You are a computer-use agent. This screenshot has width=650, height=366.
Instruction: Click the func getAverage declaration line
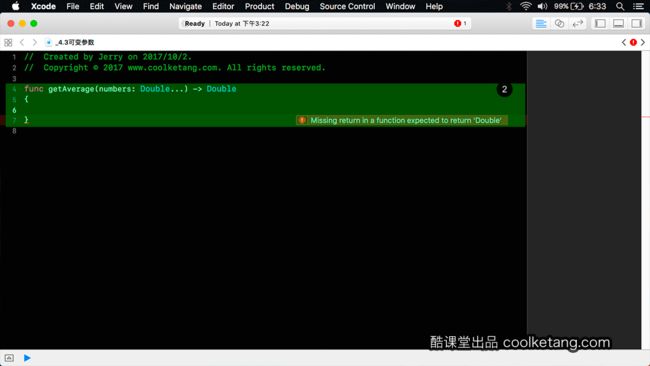pos(130,89)
